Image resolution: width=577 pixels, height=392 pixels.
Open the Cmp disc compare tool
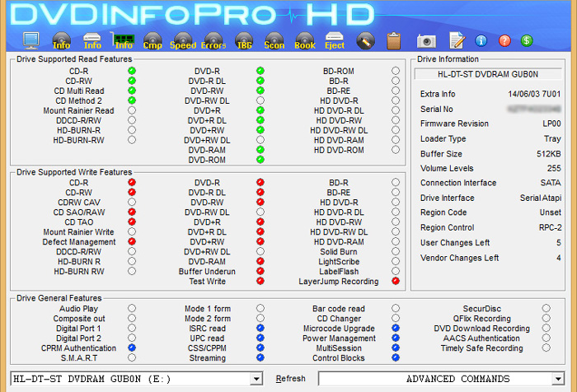pos(152,40)
